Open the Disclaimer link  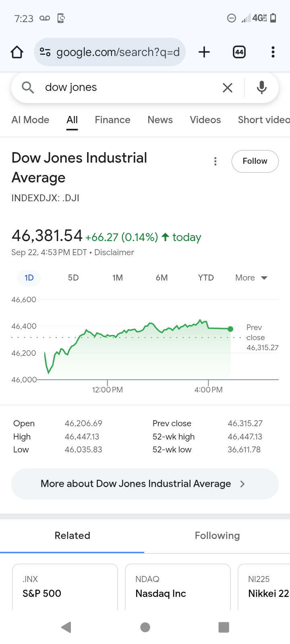pyautogui.click(x=114, y=252)
